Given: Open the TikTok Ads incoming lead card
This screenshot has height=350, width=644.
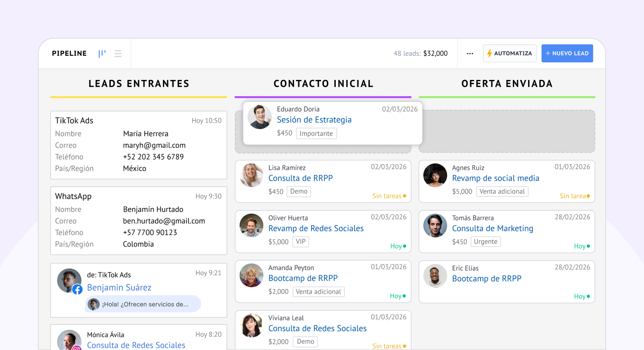Looking at the screenshot, I should 139,145.
